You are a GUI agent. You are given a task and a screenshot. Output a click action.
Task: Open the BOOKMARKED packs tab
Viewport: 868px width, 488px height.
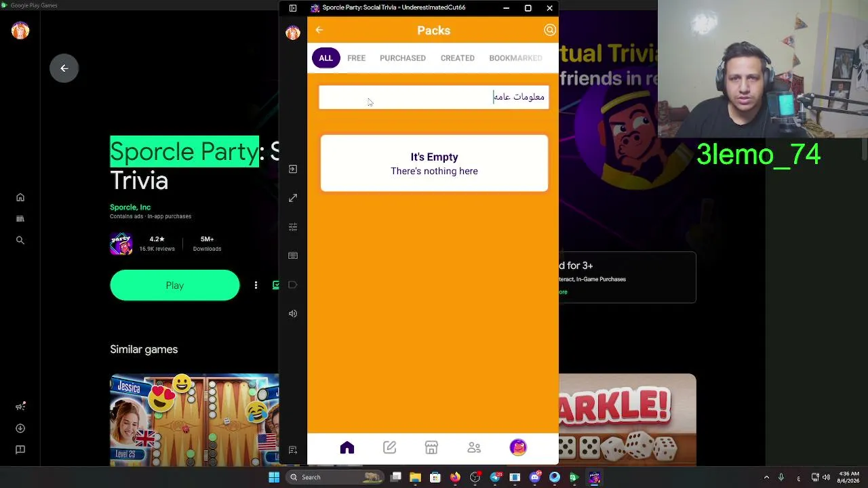point(515,58)
